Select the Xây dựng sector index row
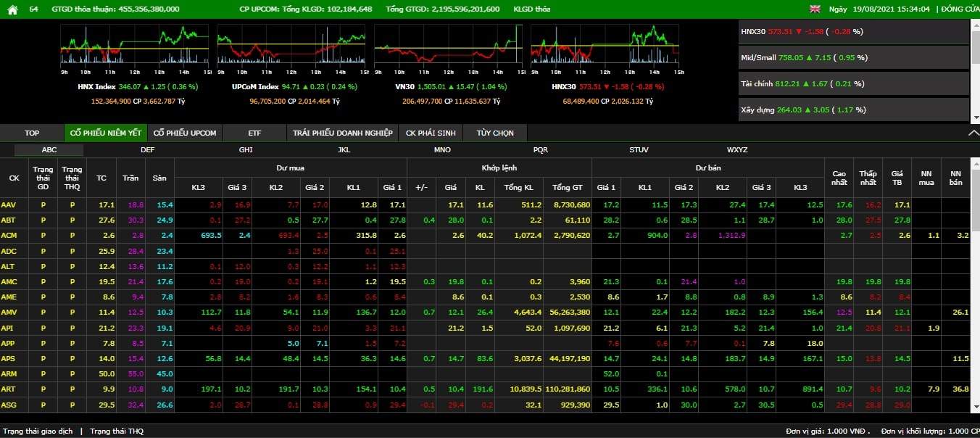This screenshot has width=980, height=438. point(853,109)
